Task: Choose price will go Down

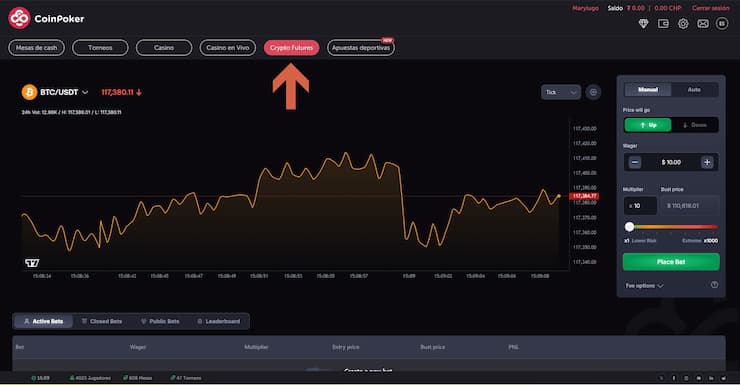Action: coord(695,125)
